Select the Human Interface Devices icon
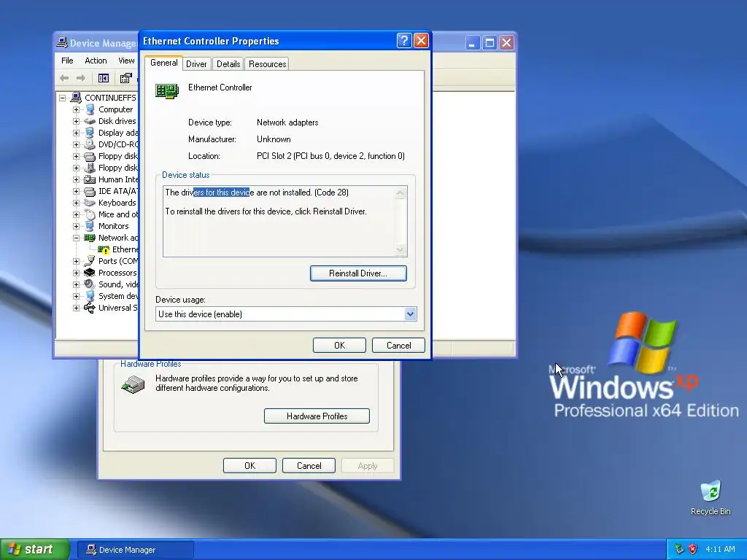The height and width of the screenshot is (560, 747). (90, 179)
